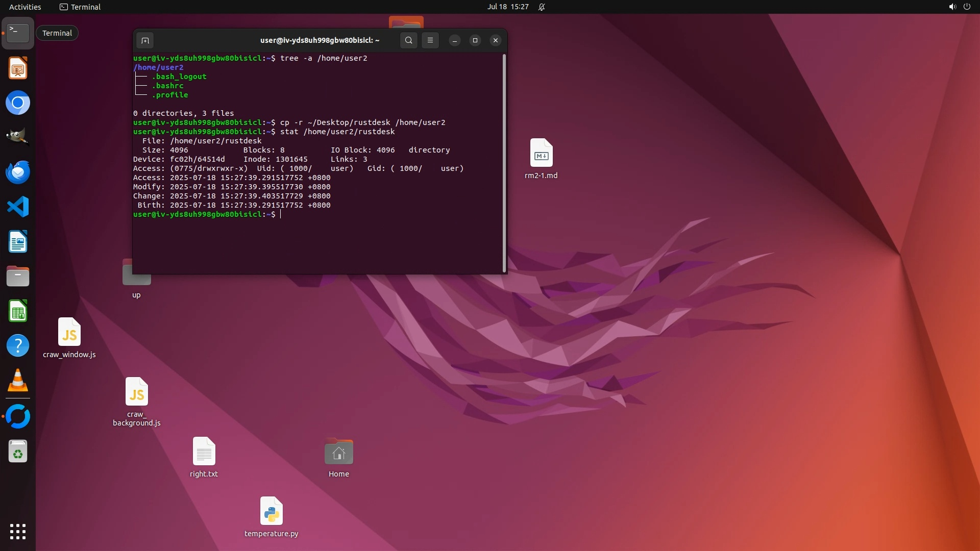Screen dimensions: 980x551
Task: Open the terminal hamburger menu
Action: point(430,40)
